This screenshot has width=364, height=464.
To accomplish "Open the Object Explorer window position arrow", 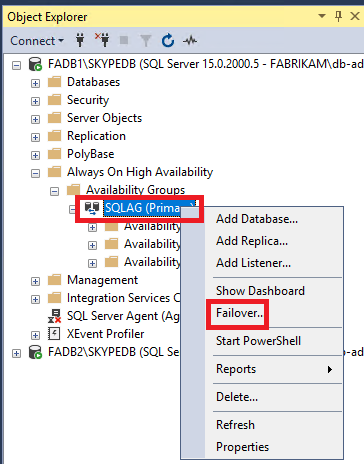I will (322, 16).
